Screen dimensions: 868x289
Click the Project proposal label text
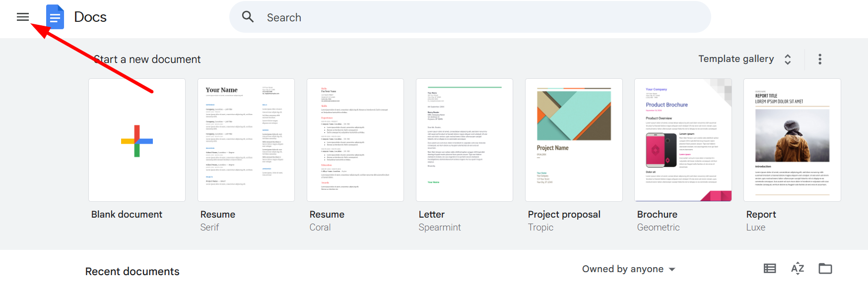pyautogui.click(x=564, y=215)
